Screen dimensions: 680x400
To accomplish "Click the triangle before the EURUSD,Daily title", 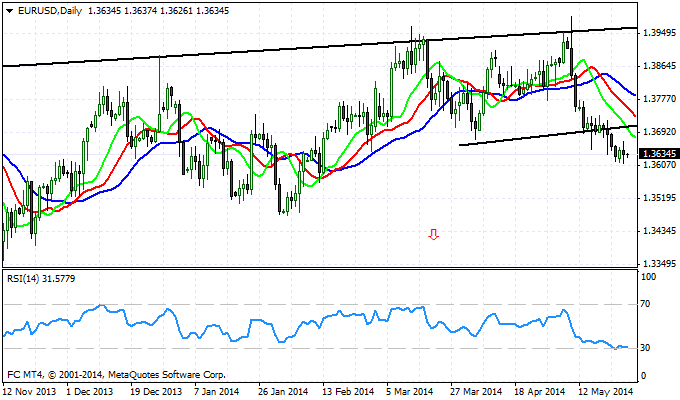I will coord(10,11).
